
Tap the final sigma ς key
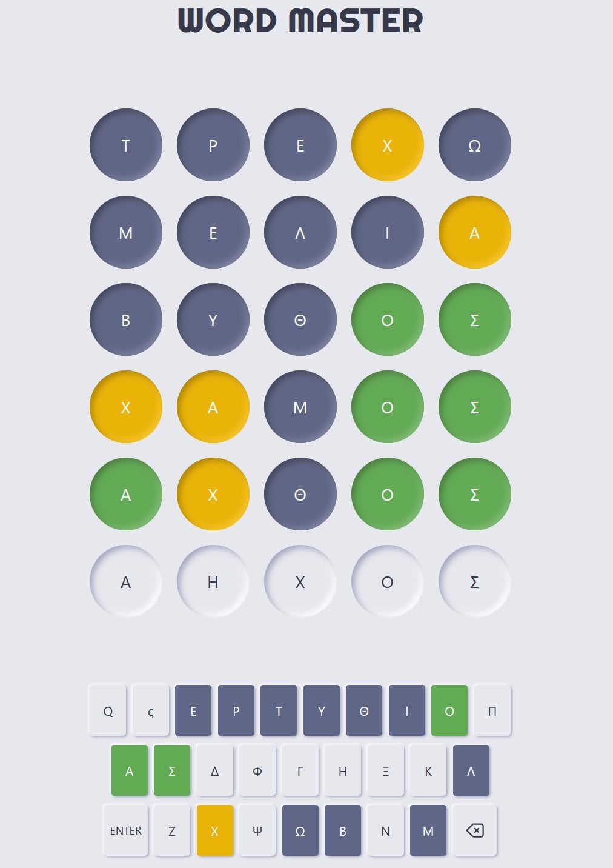point(151,710)
